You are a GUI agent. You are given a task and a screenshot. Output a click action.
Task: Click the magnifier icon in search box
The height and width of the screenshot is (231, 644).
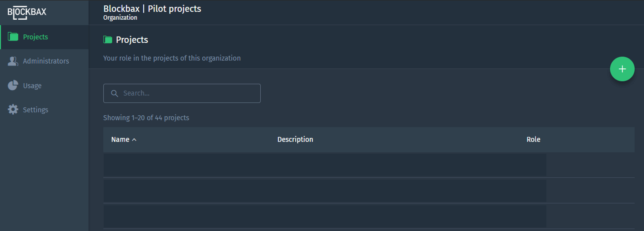pyautogui.click(x=114, y=93)
